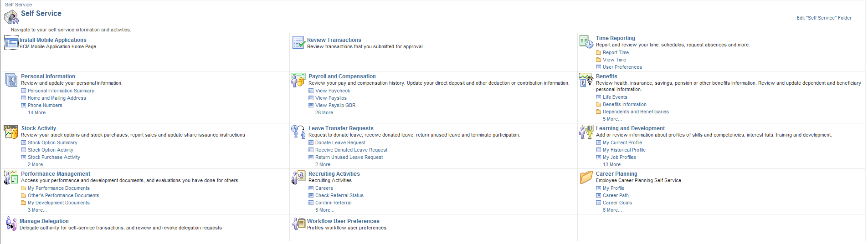Image resolution: width=868 pixels, height=244 pixels.
Task: Click the Performance Management icon
Action: click(11, 178)
